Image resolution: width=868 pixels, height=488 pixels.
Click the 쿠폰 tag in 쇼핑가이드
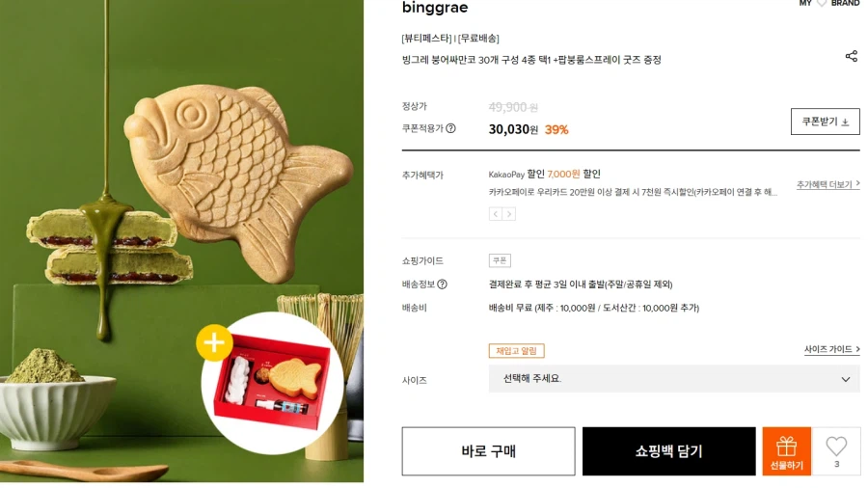coord(500,260)
